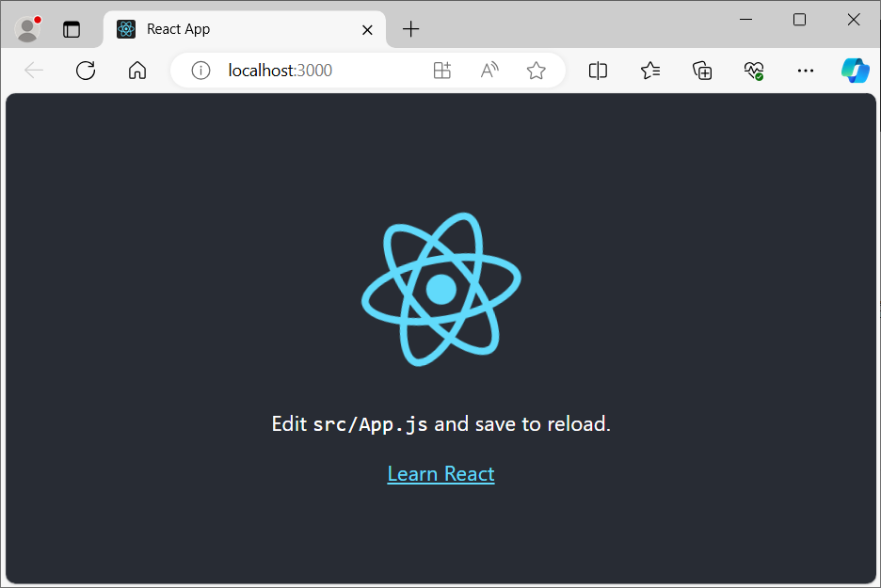Close the React App tab
Image resolution: width=881 pixels, height=588 pixels.
pyautogui.click(x=367, y=30)
